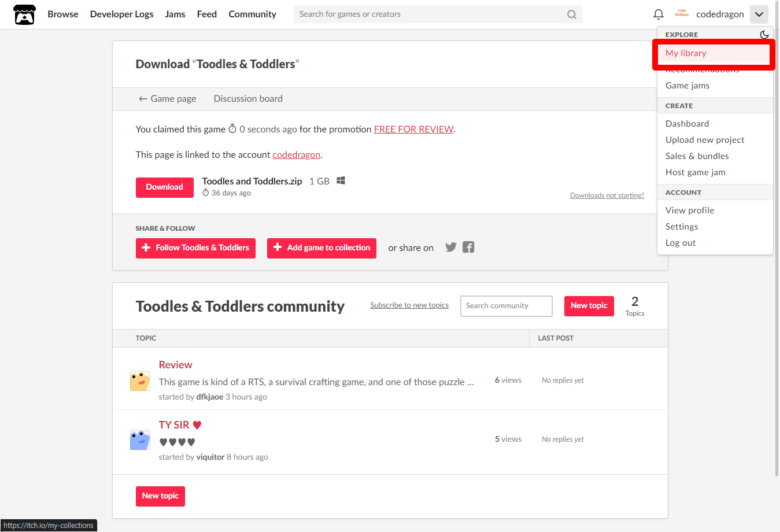Screen dimensions: 780x532
Task: Follow Toodles & Toddlers
Action: [195, 248]
